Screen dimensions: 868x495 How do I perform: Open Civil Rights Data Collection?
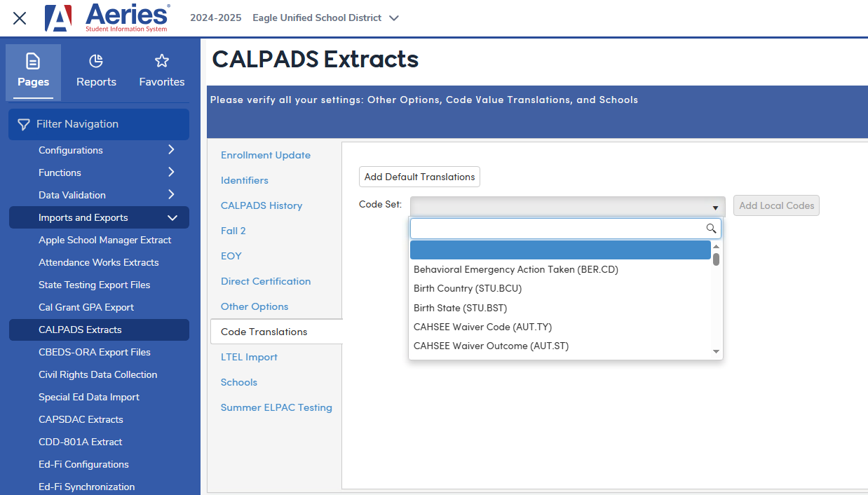coord(97,374)
